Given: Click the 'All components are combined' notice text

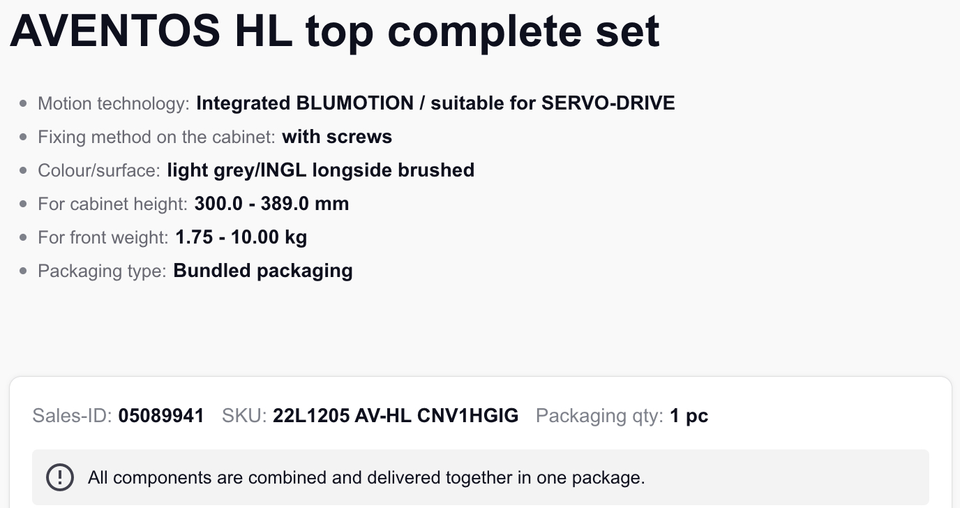Looking at the screenshot, I should 366,477.
